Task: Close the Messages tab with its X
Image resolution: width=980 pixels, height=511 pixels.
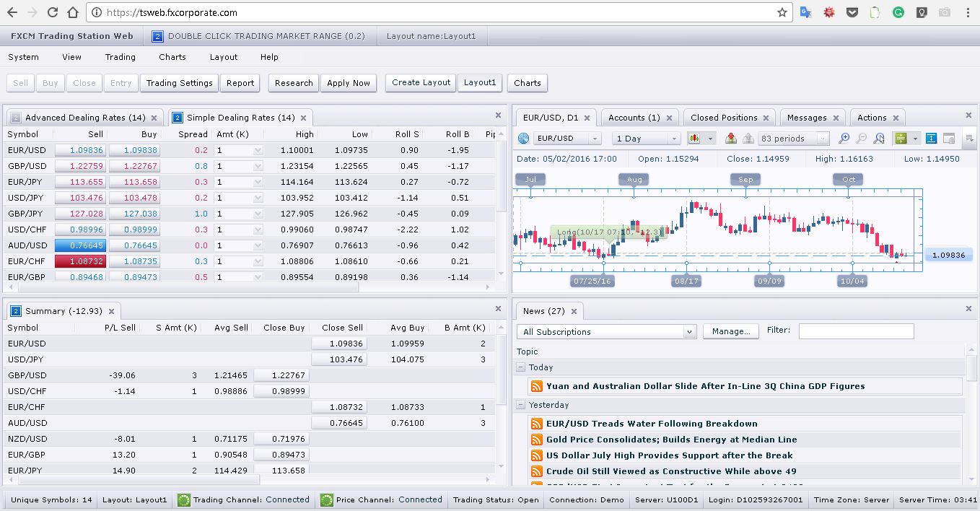Action: click(x=836, y=118)
